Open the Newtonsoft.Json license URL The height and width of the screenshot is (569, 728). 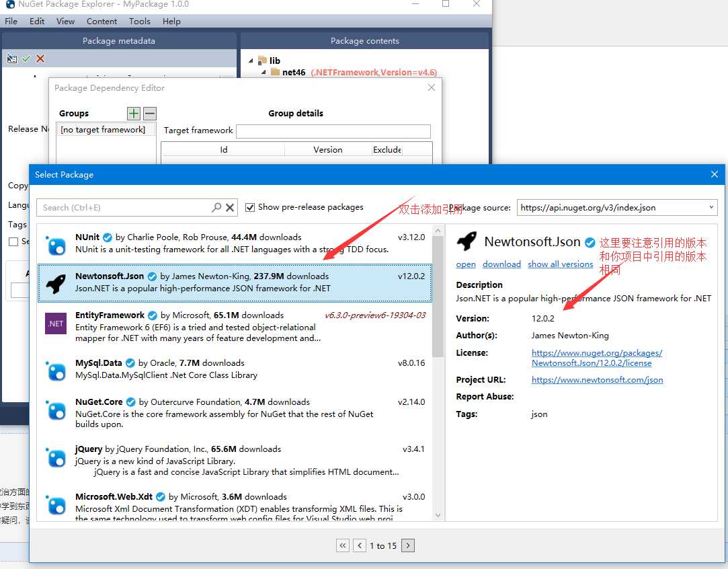coord(597,358)
